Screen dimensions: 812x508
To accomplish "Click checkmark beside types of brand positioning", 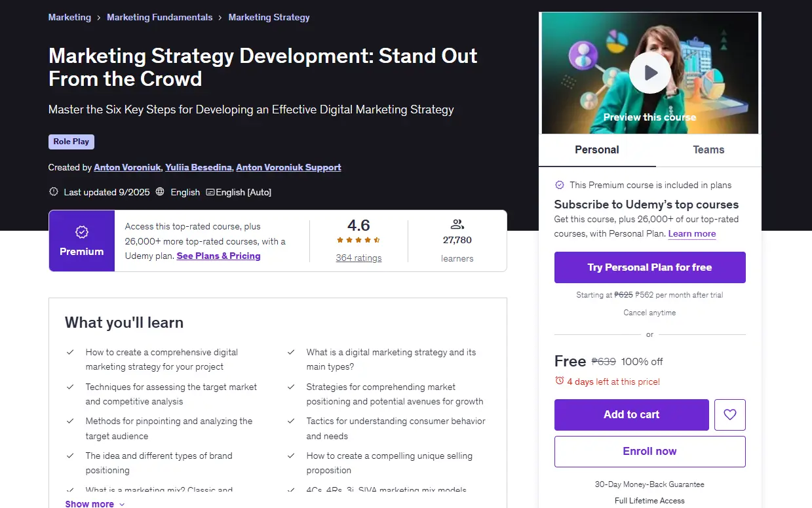I will (70, 456).
